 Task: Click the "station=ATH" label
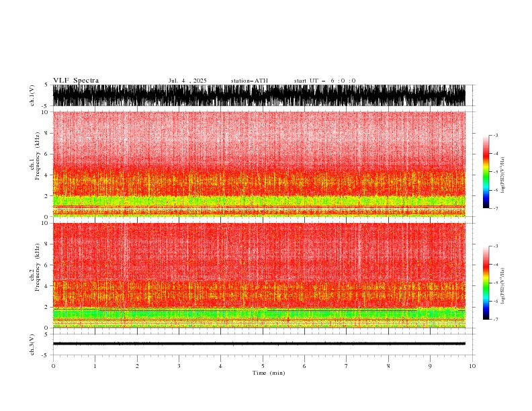(x=249, y=81)
